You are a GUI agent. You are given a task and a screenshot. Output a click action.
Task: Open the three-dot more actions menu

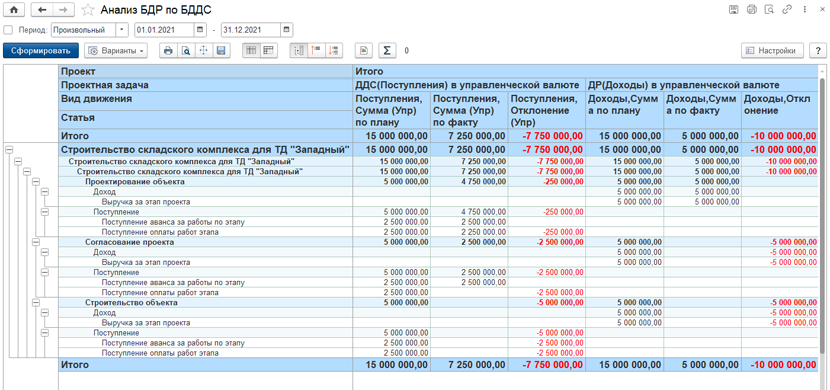(x=805, y=9)
